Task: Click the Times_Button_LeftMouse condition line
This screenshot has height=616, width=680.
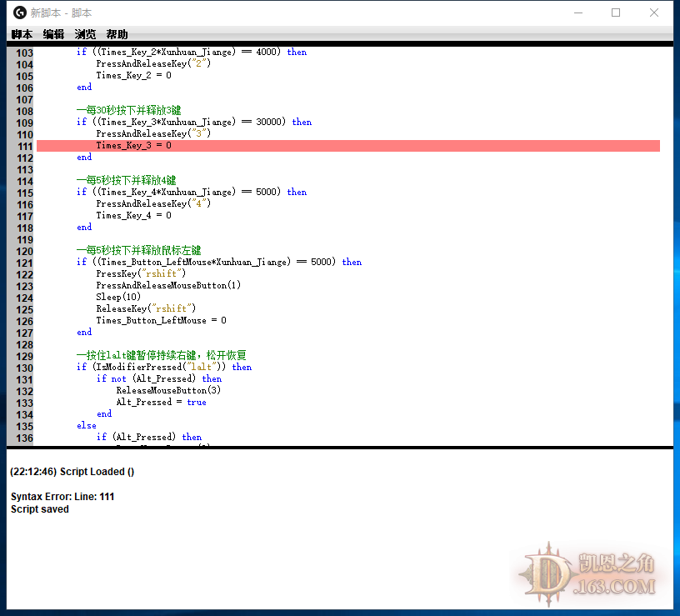Action: [219, 262]
